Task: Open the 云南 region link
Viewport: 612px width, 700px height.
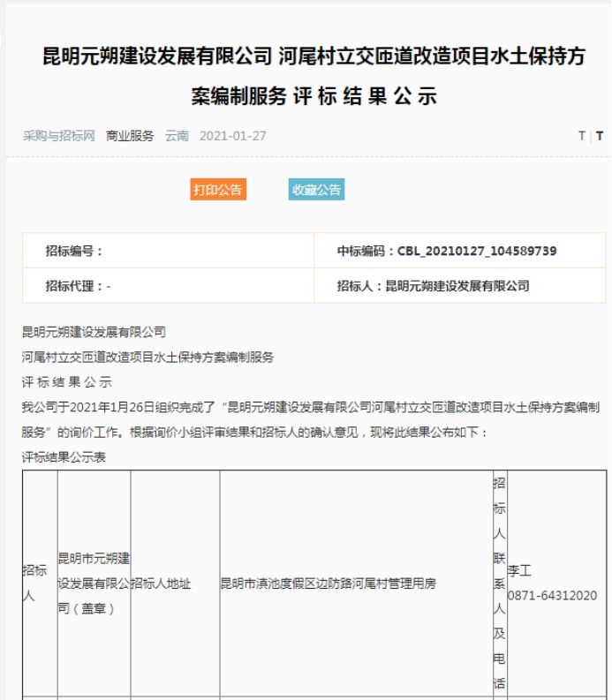Action: click(x=177, y=136)
